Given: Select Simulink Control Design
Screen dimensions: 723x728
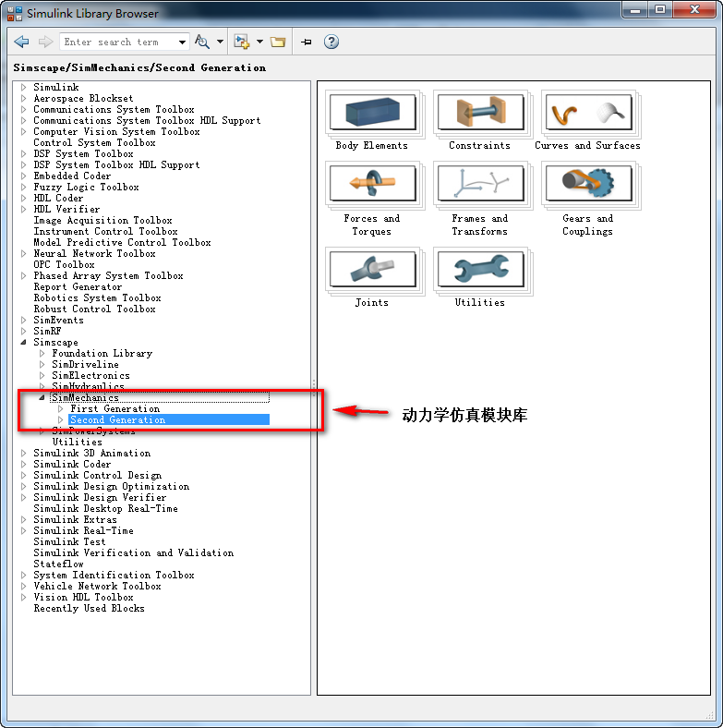Looking at the screenshot, I should coord(98,476).
